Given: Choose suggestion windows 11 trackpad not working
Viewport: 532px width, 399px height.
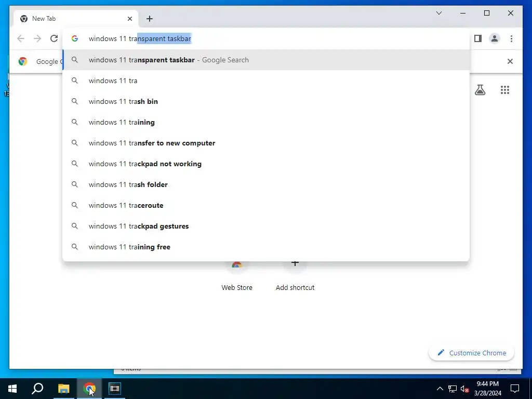Looking at the screenshot, I should coord(267,164).
